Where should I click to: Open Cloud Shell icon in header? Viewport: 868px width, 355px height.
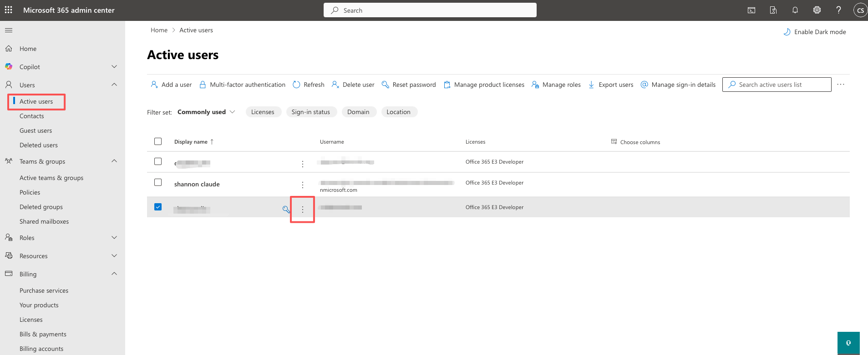[751, 10]
